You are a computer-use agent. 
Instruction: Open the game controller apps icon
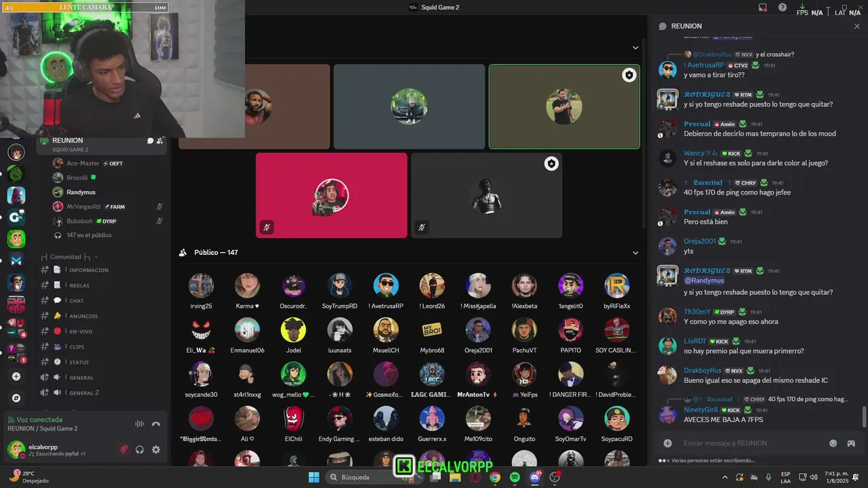[851, 443]
